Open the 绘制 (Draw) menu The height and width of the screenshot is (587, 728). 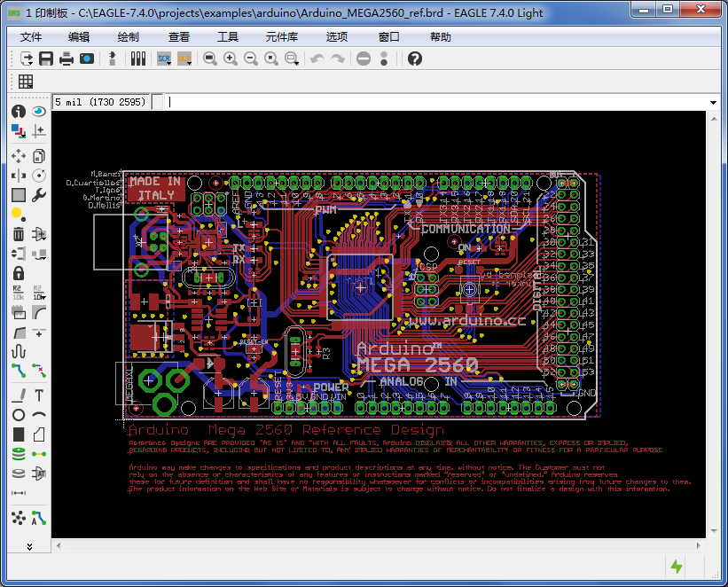(128, 36)
